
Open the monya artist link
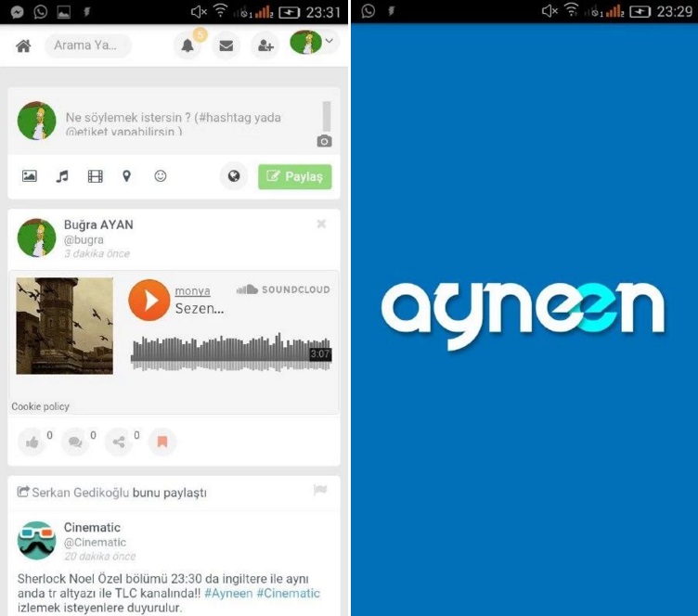click(192, 291)
